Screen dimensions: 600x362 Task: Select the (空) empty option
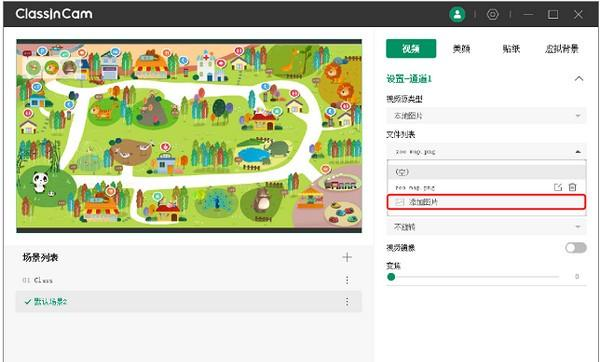pyautogui.click(x=486, y=172)
